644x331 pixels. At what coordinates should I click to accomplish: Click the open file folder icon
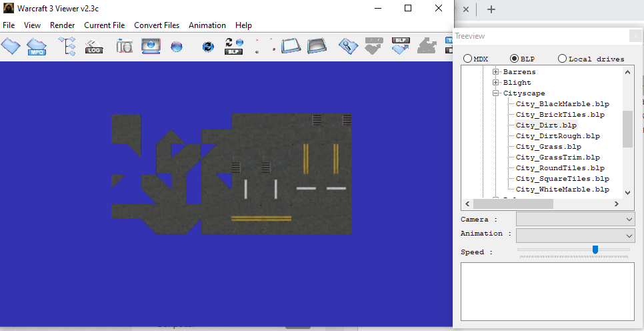pyautogui.click(x=10, y=45)
